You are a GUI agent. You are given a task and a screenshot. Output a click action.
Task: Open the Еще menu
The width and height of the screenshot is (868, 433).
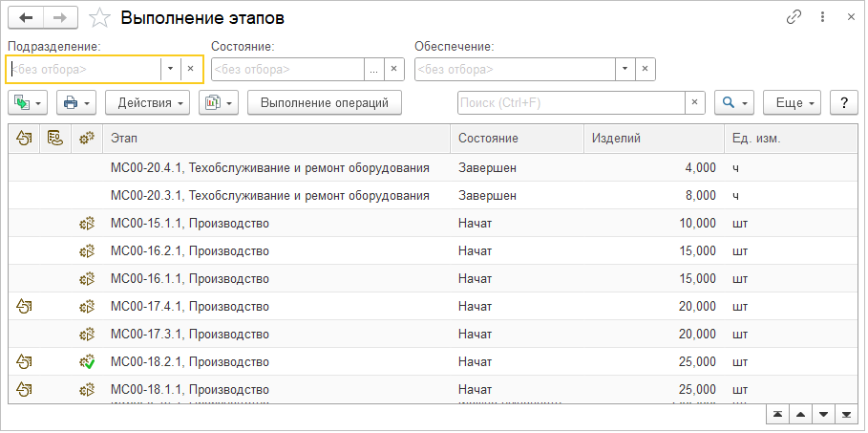click(x=794, y=102)
